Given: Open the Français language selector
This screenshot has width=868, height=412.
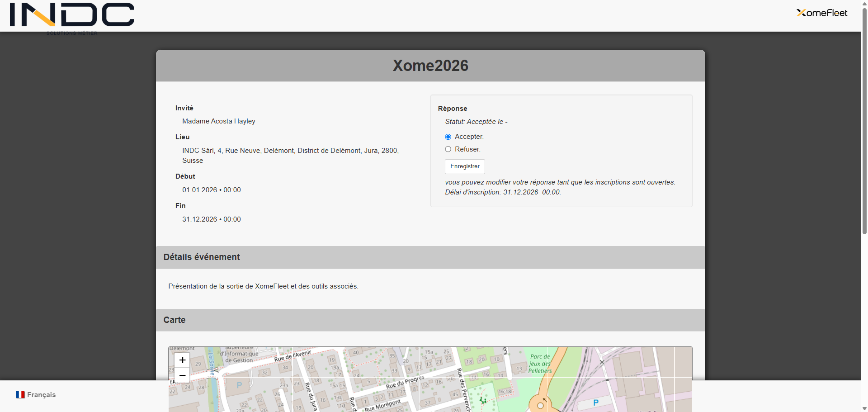Looking at the screenshot, I should point(36,395).
